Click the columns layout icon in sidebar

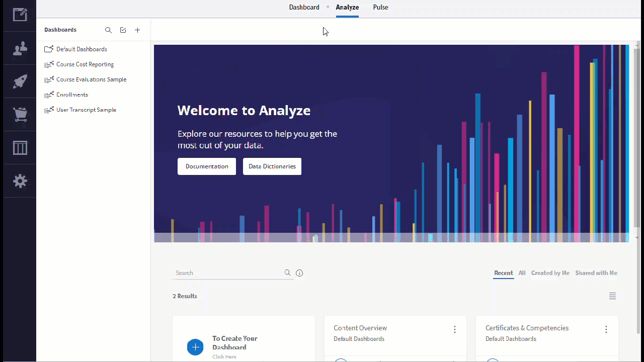[20, 148]
